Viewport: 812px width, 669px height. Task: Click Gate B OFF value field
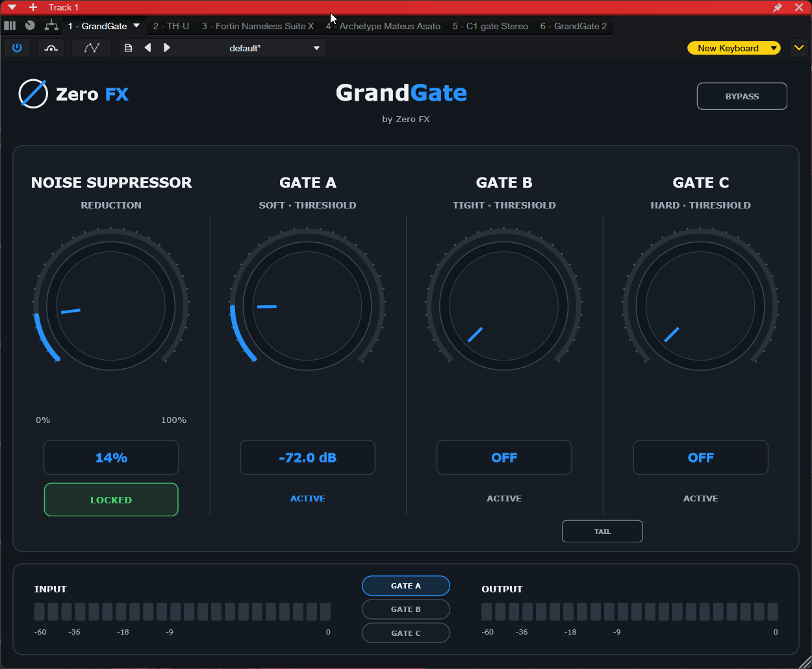(x=504, y=458)
